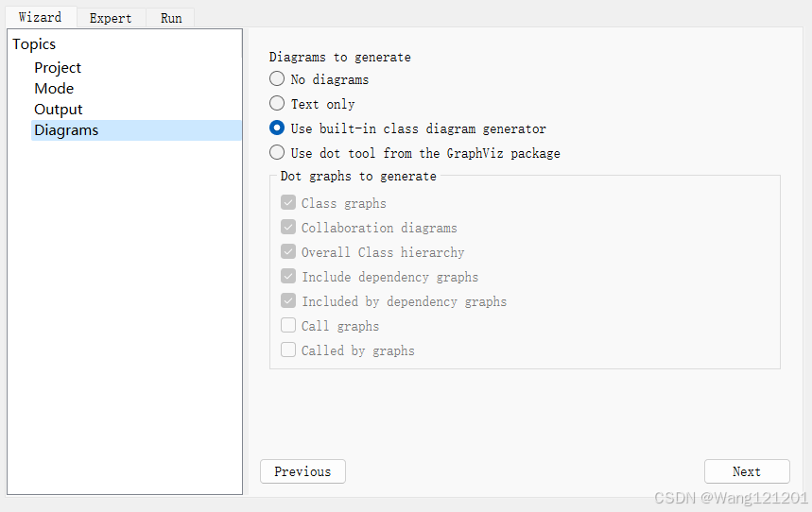
Task: Toggle Include dependency graphs checkbox
Action: (288, 277)
